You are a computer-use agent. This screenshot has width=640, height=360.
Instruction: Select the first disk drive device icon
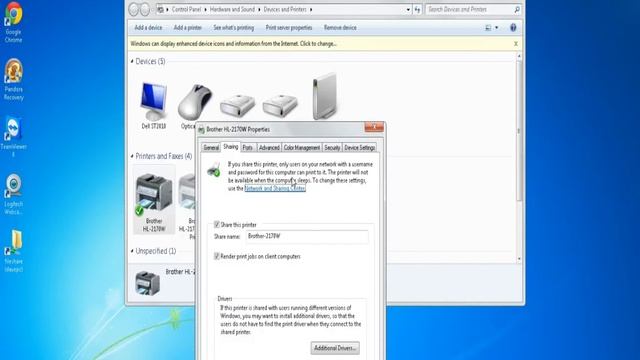(x=238, y=105)
